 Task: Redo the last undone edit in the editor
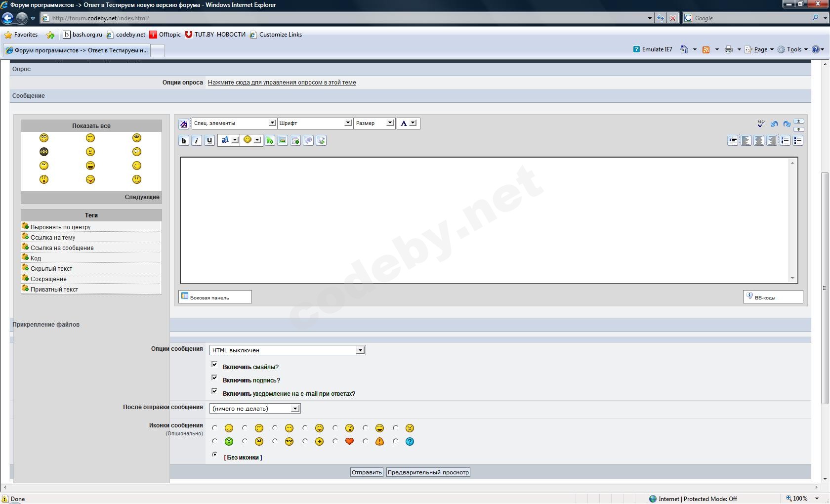[787, 124]
